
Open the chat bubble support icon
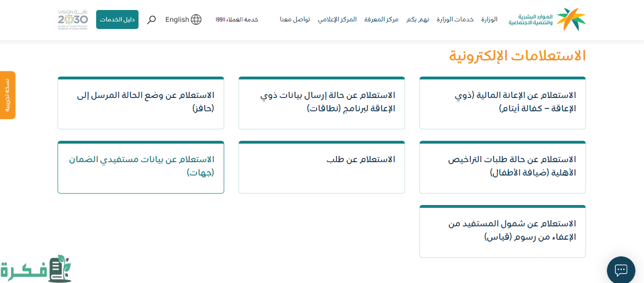tap(621, 270)
